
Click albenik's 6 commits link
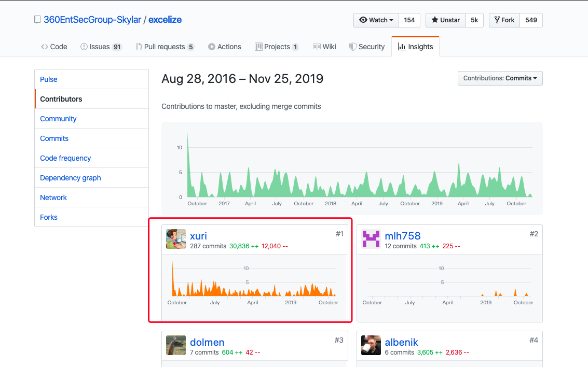tap(400, 352)
